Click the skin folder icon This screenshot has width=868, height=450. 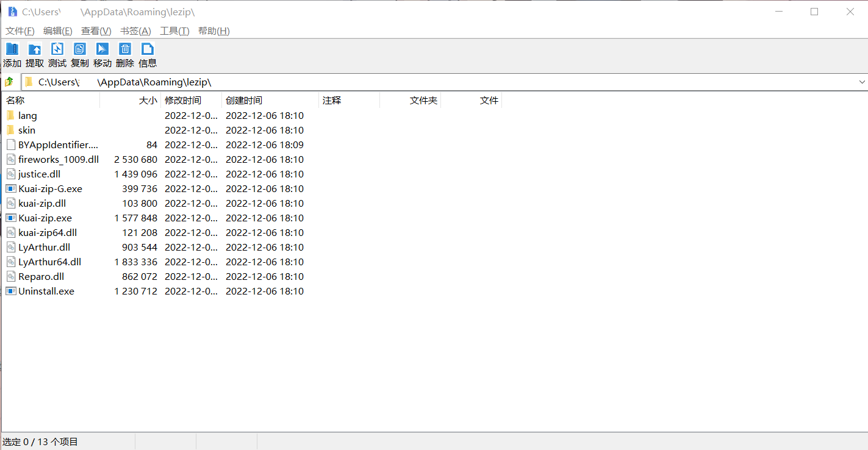click(x=10, y=130)
